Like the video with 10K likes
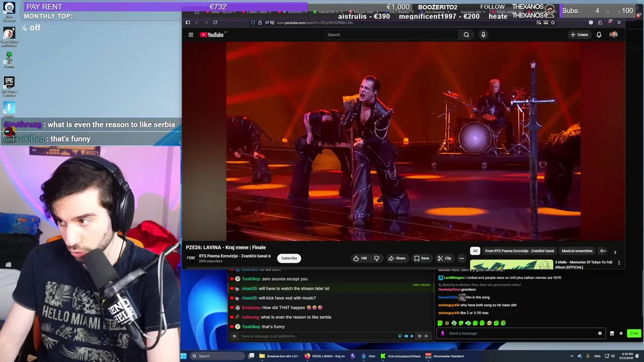The width and height of the screenshot is (644, 362). pos(360,258)
